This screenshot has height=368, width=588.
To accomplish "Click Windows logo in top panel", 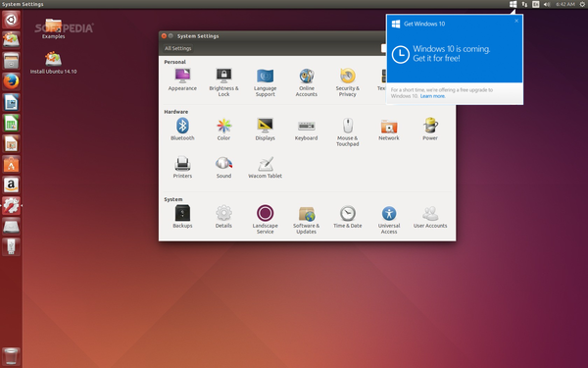I will coord(513,4).
